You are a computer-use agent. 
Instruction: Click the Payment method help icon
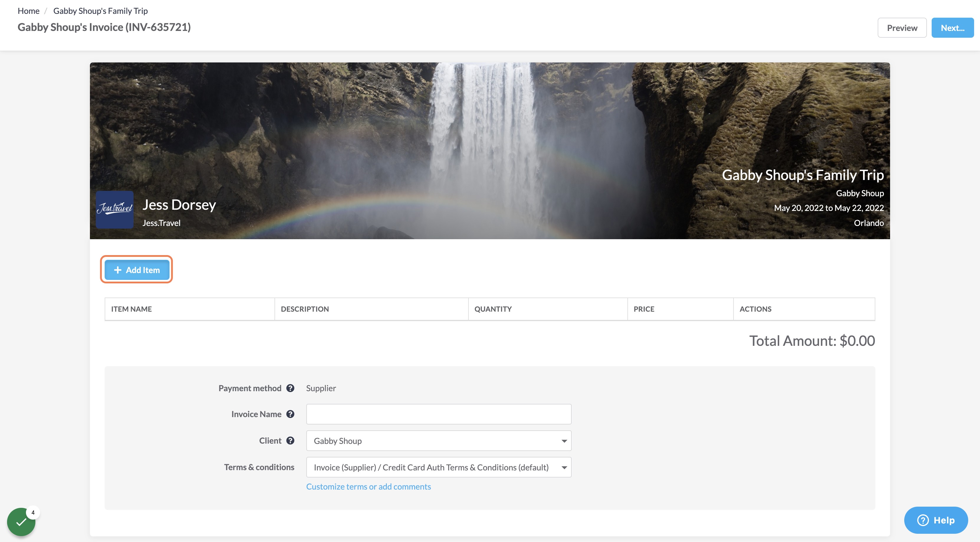pos(290,388)
